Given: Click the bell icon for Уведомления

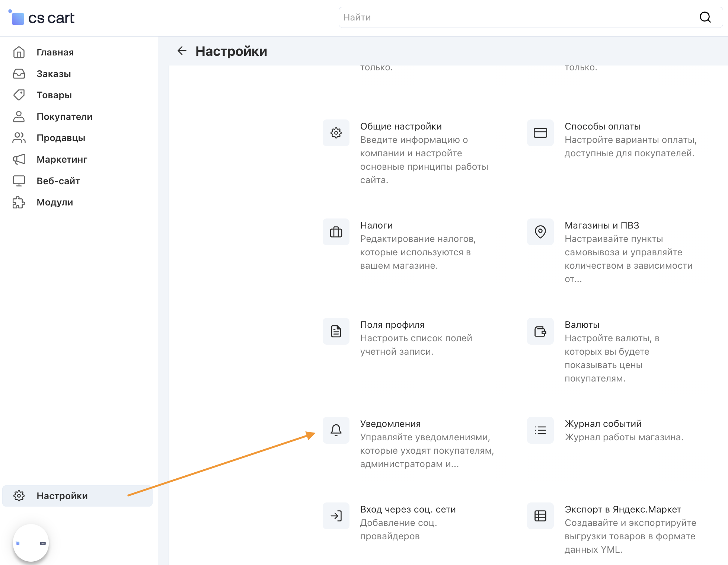Looking at the screenshot, I should [336, 430].
